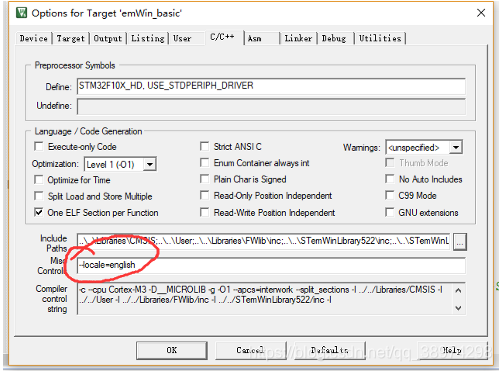The image size is (502, 371).
Task: Confirm settings with OK button
Action: click(172, 350)
